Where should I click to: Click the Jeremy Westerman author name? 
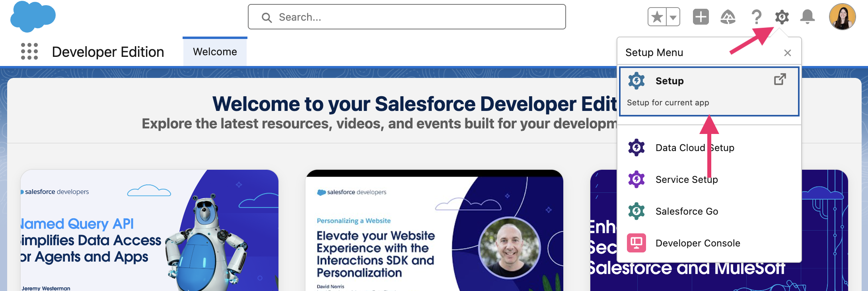[x=46, y=288]
